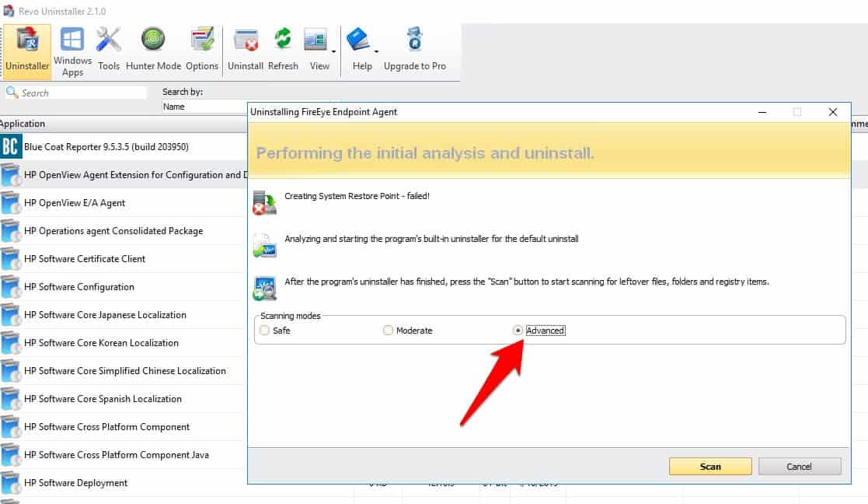
Task: Select HP Software Core Japanese Localization text
Action: [105, 315]
